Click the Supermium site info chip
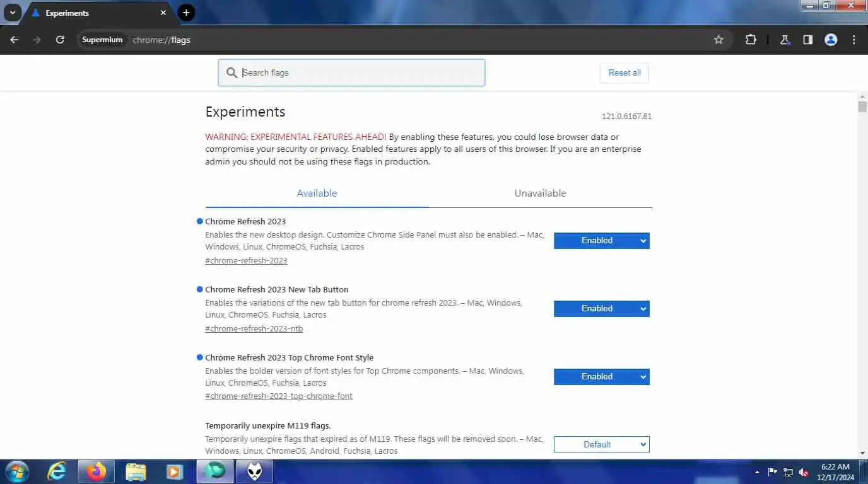Image resolution: width=868 pixels, height=484 pixels. 102,40
